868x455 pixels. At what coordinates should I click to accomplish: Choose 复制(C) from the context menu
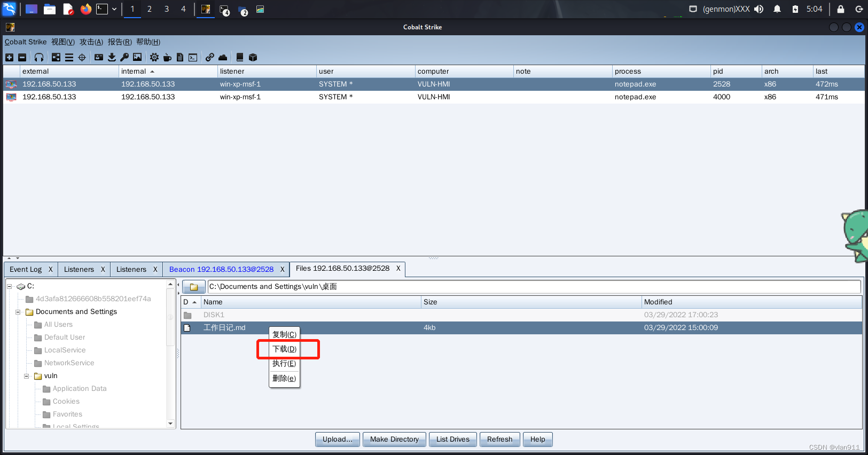click(284, 334)
